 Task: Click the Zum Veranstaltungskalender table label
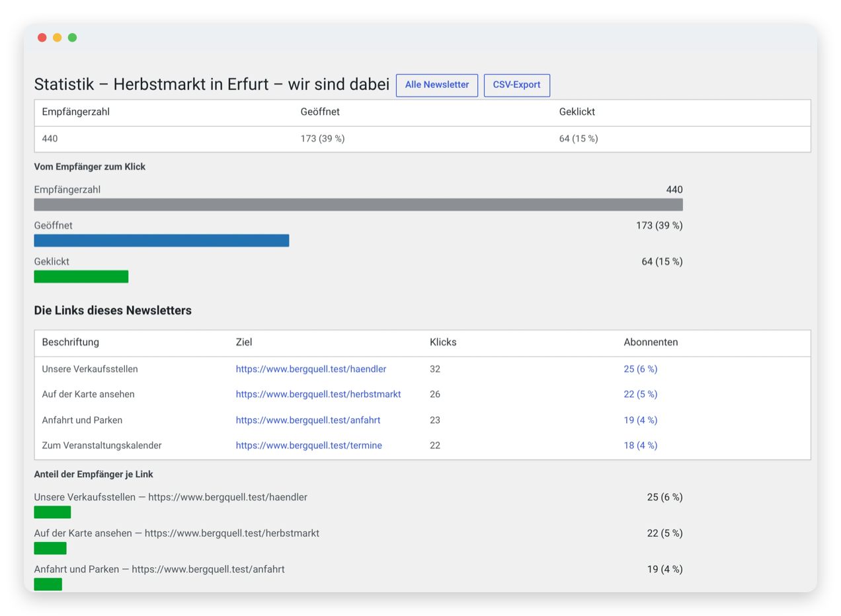[x=102, y=445]
